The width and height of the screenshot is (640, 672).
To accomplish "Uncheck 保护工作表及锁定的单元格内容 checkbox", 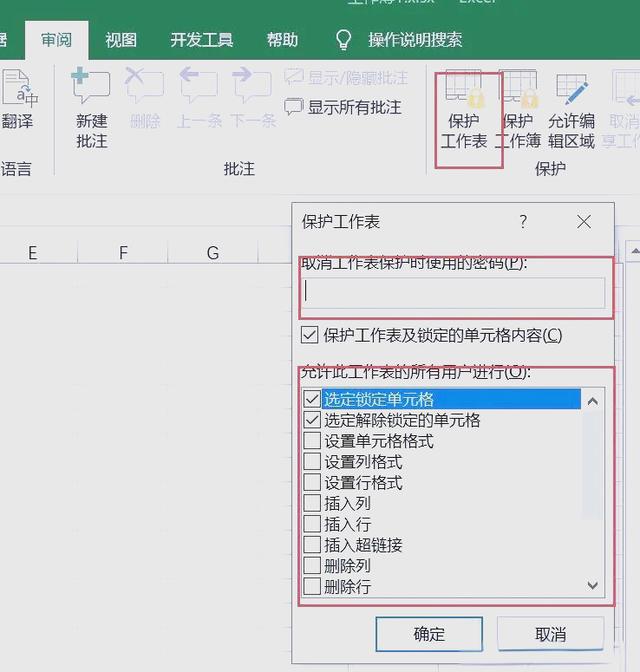I will tap(311, 335).
